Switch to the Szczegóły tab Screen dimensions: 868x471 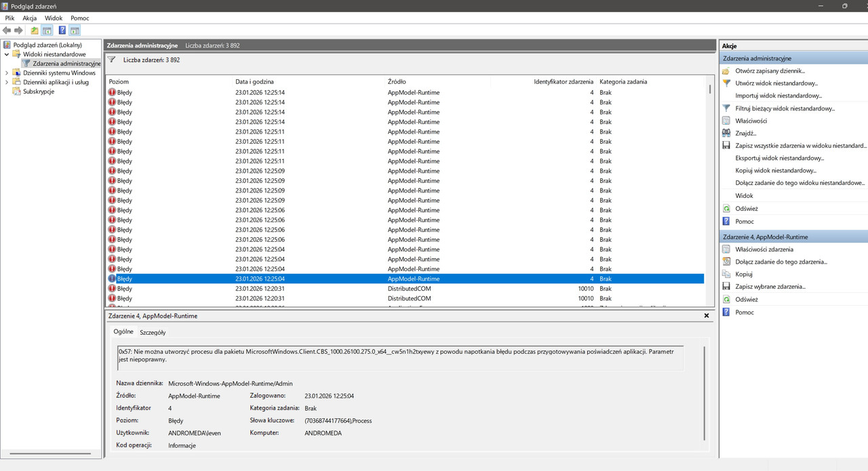tap(153, 332)
